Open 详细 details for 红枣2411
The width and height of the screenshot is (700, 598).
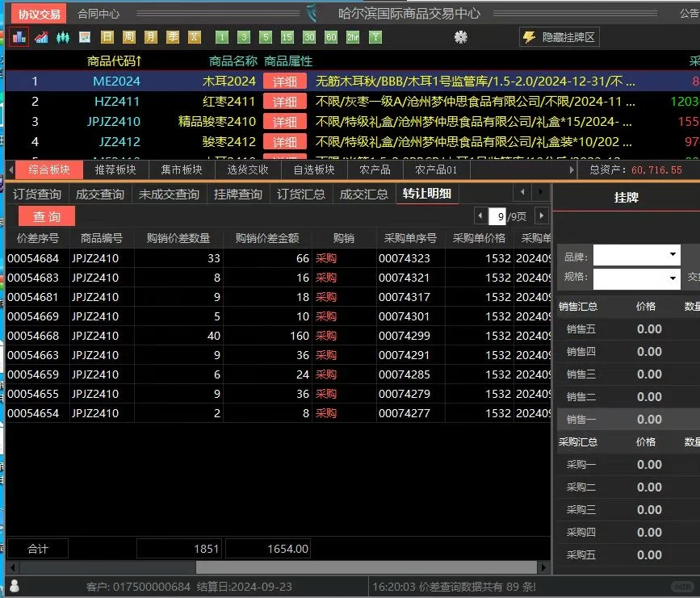[x=285, y=102]
